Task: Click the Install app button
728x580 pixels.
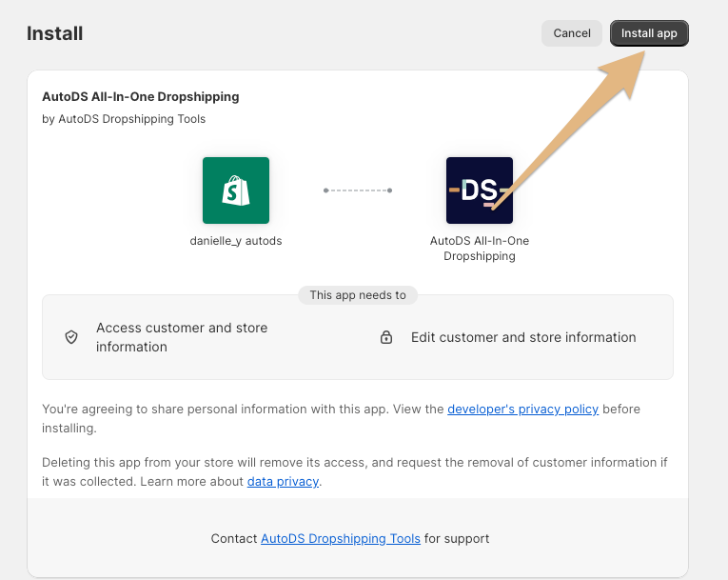Action: coord(649,33)
